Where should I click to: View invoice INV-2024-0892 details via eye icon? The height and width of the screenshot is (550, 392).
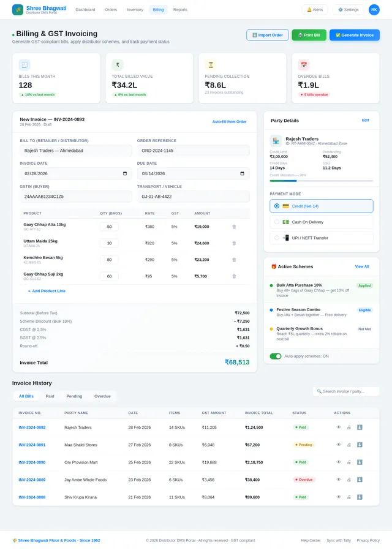click(339, 428)
